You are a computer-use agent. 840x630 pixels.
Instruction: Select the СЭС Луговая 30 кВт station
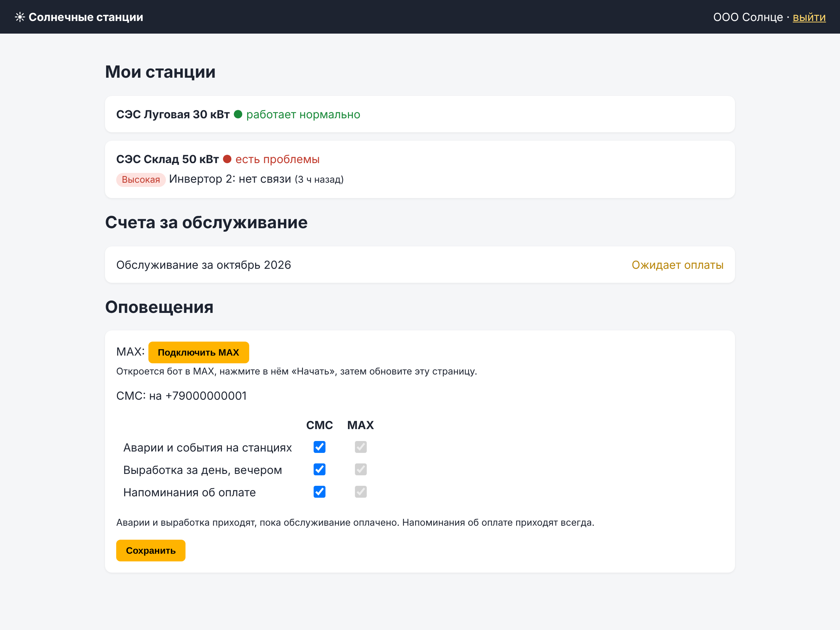pyautogui.click(x=173, y=114)
